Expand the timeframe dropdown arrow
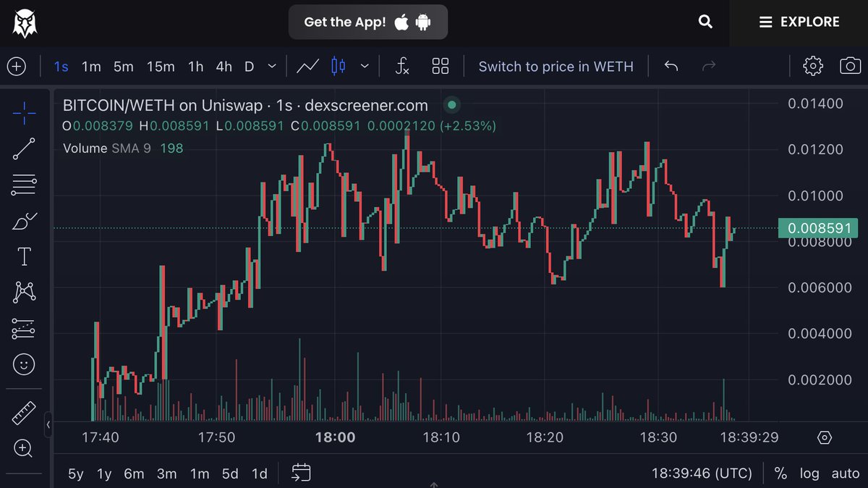This screenshot has width=868, height=488. click(272, 67)
